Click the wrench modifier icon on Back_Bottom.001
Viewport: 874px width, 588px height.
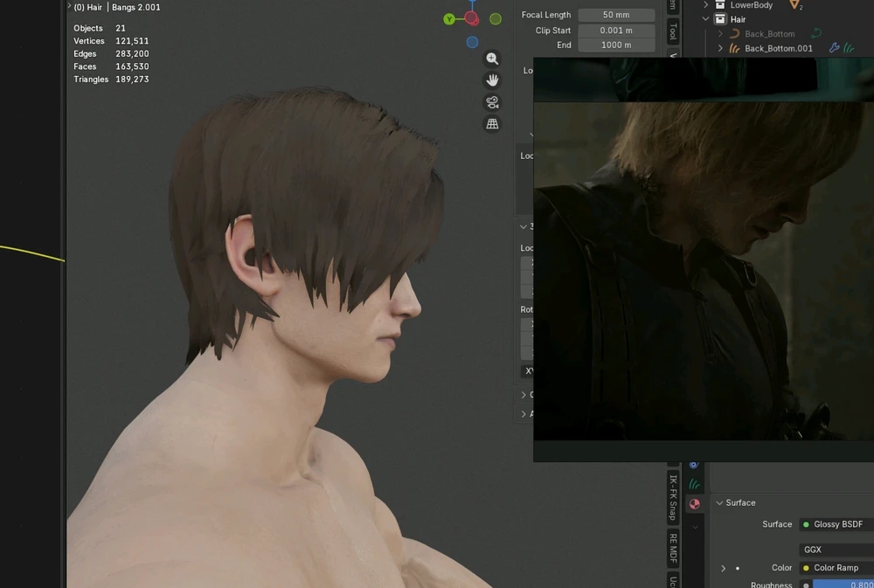(x=833, y=48)
